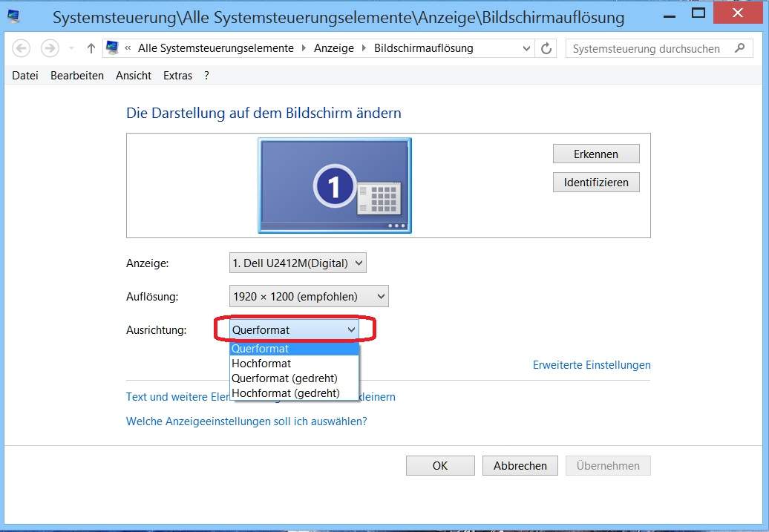
Task: Click the forward navigation arrow
Action: pos(49,48)
